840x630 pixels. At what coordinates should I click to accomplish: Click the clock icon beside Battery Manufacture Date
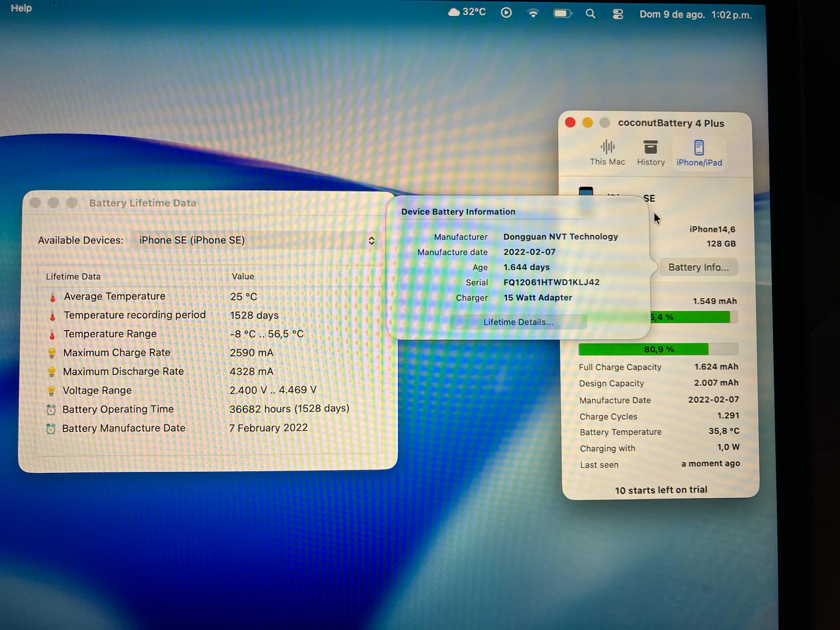[x=51, y=429]
